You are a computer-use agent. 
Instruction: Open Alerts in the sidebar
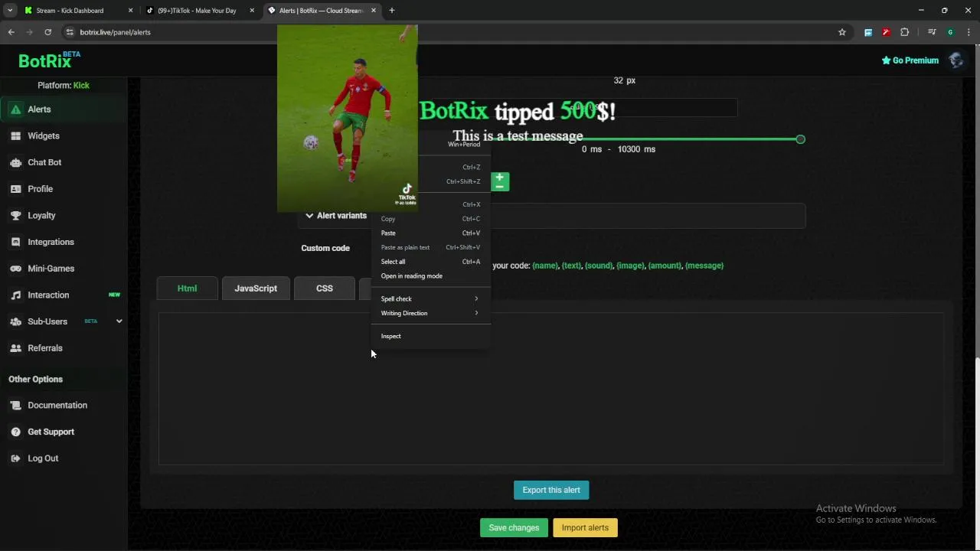[64, 109]
